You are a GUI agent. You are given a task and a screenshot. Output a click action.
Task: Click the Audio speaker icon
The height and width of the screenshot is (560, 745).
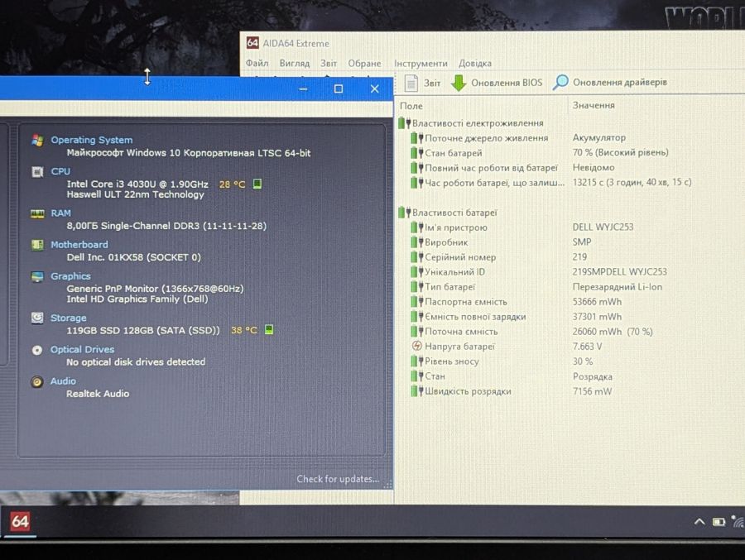click(37, 381)
